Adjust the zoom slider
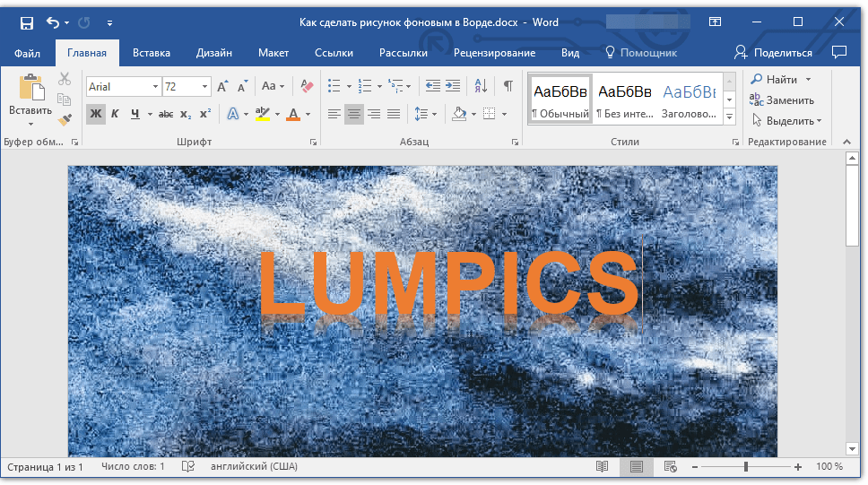This screenshot has width=868, height=485. [746, 467]
